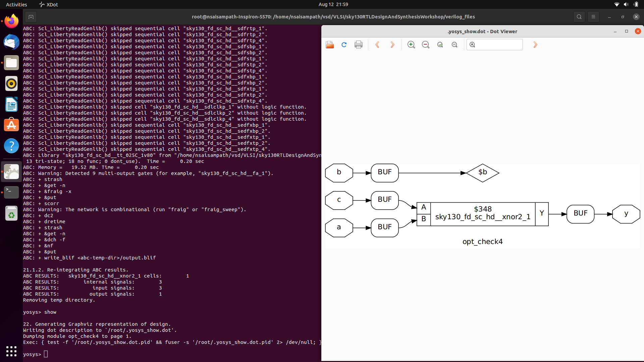Viewport: 644px width, 362px height.
Task: Click the Dot Viewer search field
Action: click(495, 45)
